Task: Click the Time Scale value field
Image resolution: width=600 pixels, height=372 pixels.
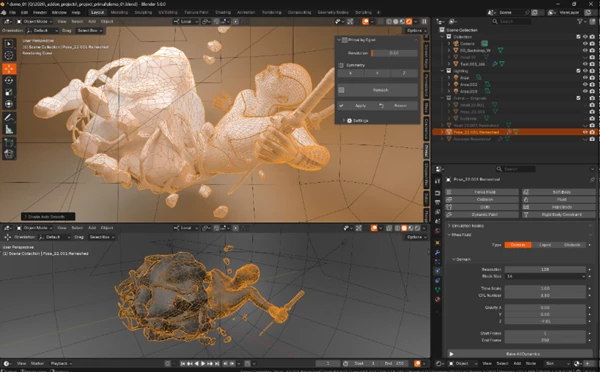Action: click(x=545, y=288)
